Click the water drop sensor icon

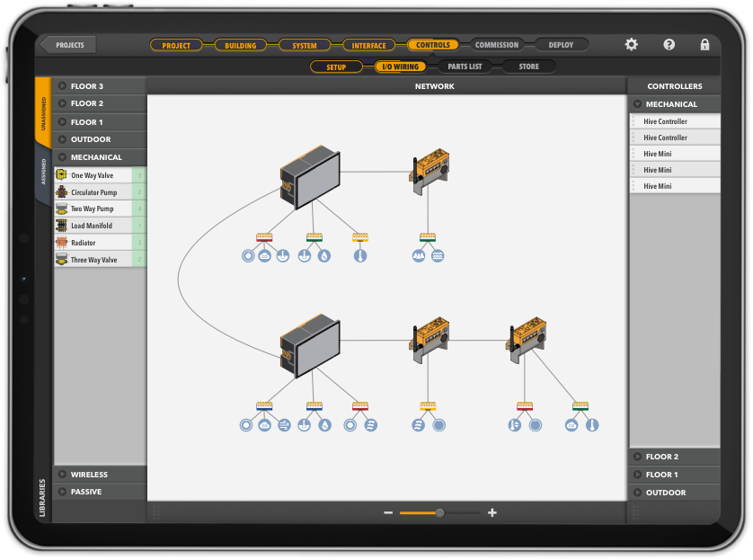324,254
